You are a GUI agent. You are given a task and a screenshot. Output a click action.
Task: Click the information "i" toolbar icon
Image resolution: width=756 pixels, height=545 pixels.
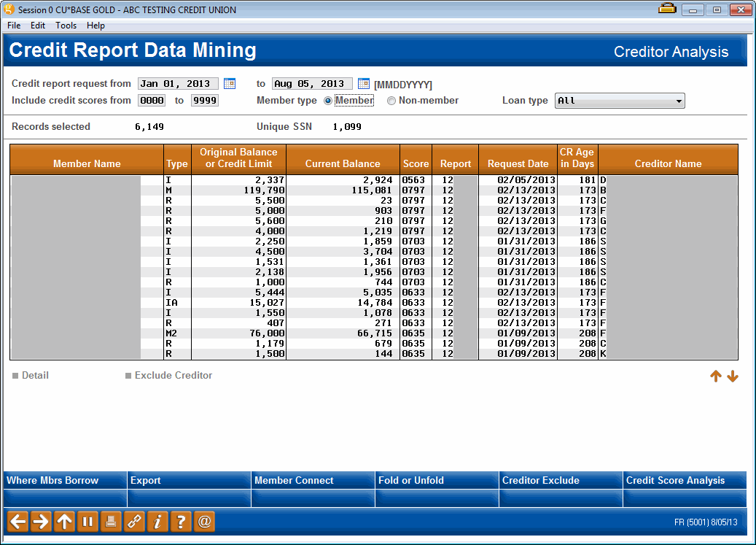[x=157, y=522]
